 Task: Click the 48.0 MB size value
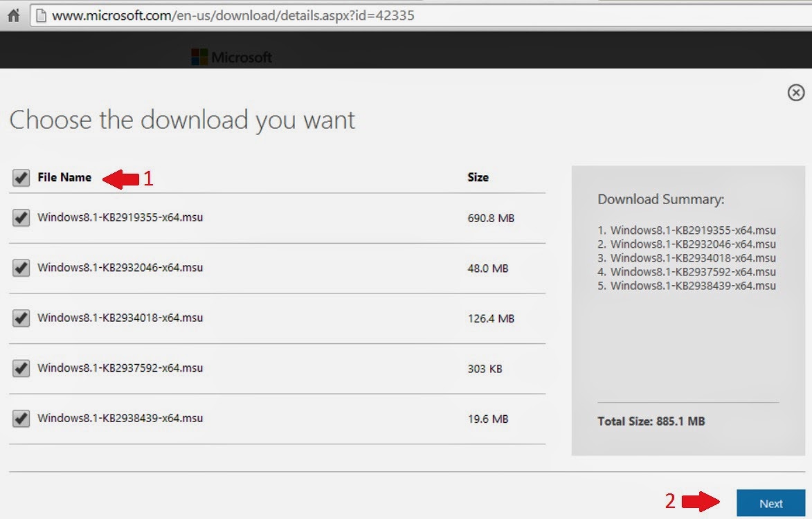488,268
